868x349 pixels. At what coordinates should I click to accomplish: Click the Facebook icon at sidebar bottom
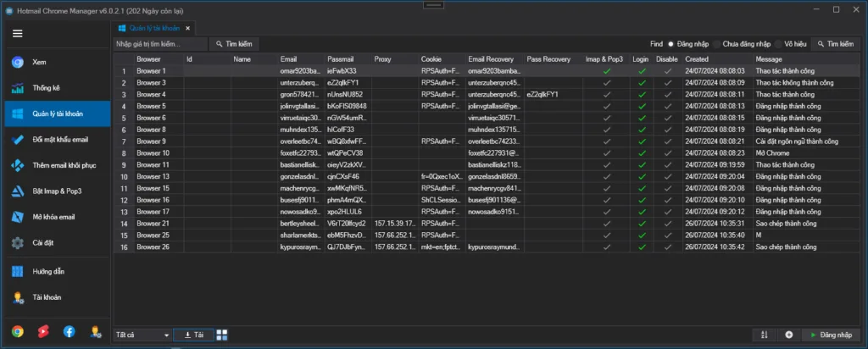point(70,331)
